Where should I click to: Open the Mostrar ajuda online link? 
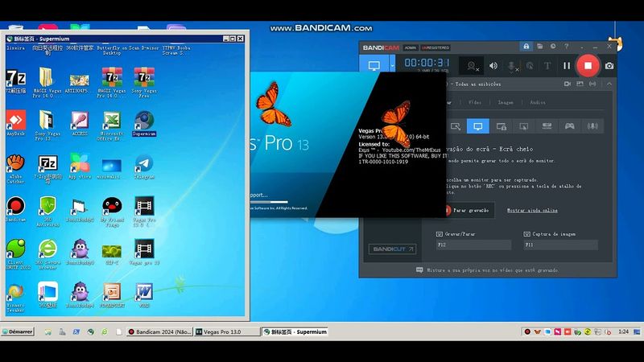[532, 210]
